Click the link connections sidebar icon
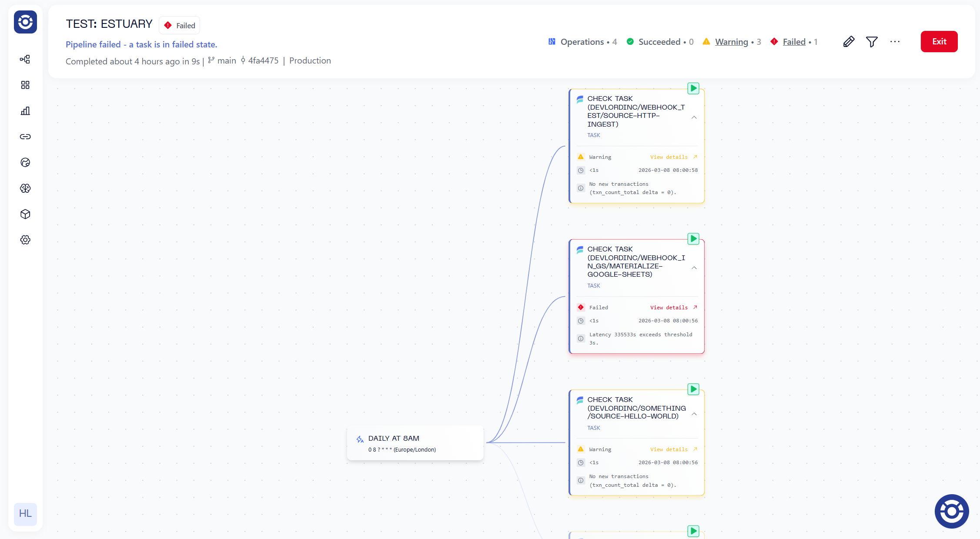The width and height of the screenshot is (980, 539). (x=25, y=137)
